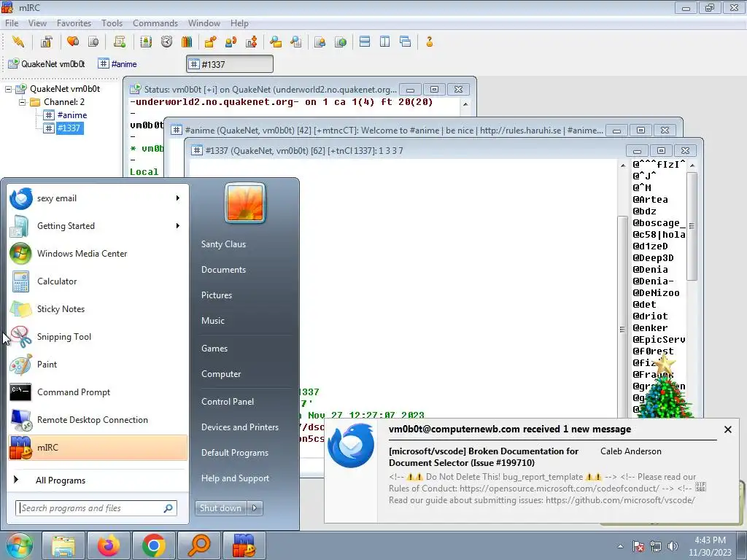Show hidden tray icons arrow

pyautogui.click(x=620, y=546)
